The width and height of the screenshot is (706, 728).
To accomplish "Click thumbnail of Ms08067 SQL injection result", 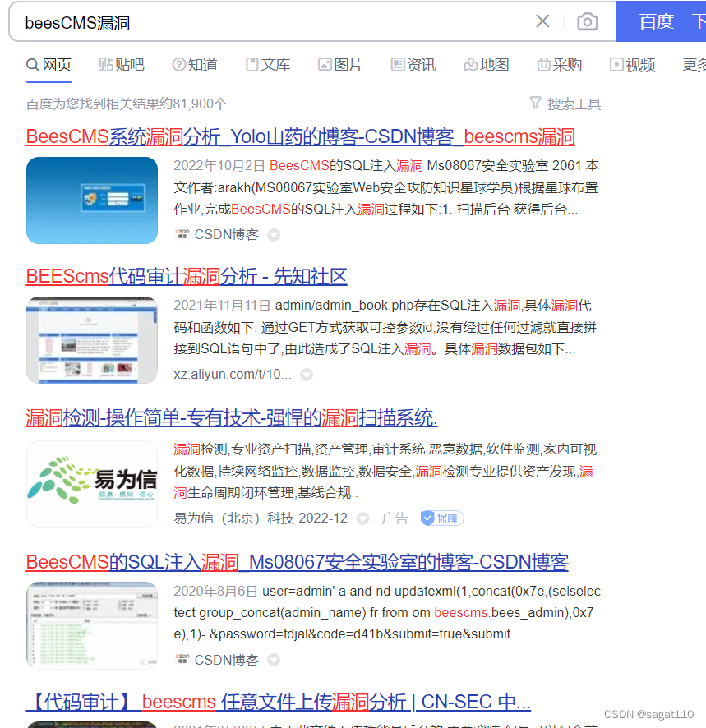I will (x=92, y=625).
